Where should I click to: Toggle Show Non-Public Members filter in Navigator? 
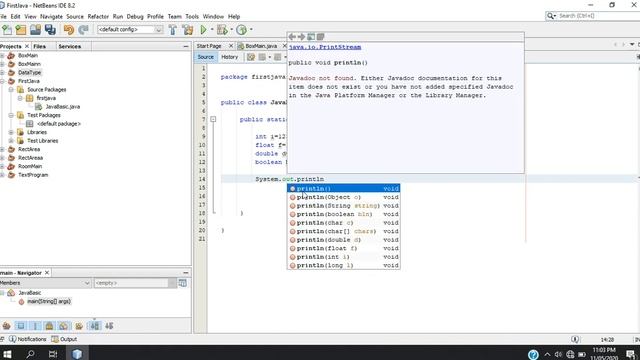(49, 326)
